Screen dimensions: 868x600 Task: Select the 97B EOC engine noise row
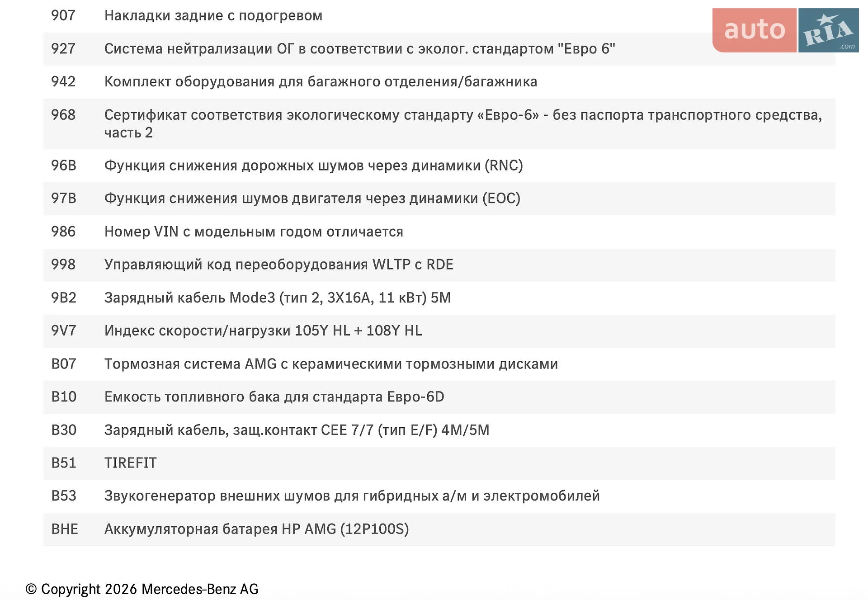pyautogui.click(x=439, y=198)
